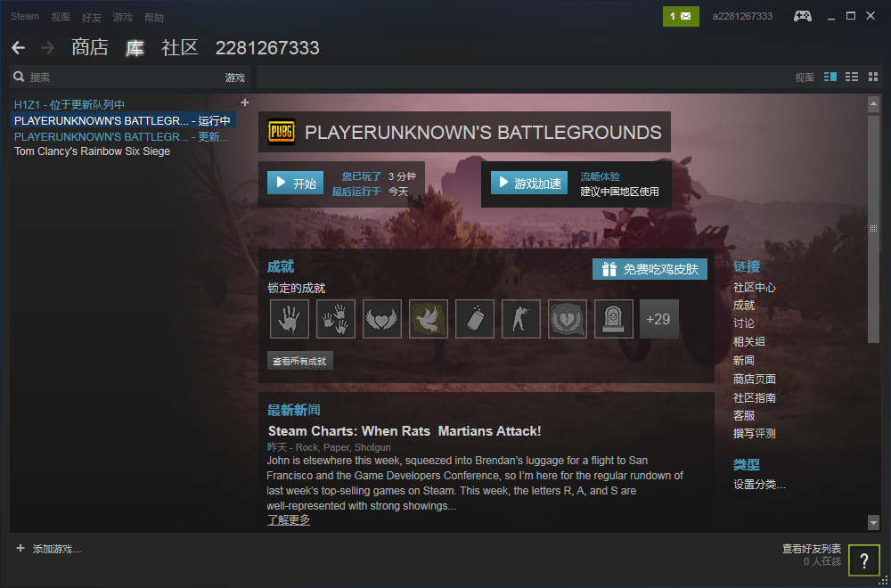Click the PUBG logo icon in header
Image resolution: width=891 pixels, height=588 pixels.
[x=282, y=132]
